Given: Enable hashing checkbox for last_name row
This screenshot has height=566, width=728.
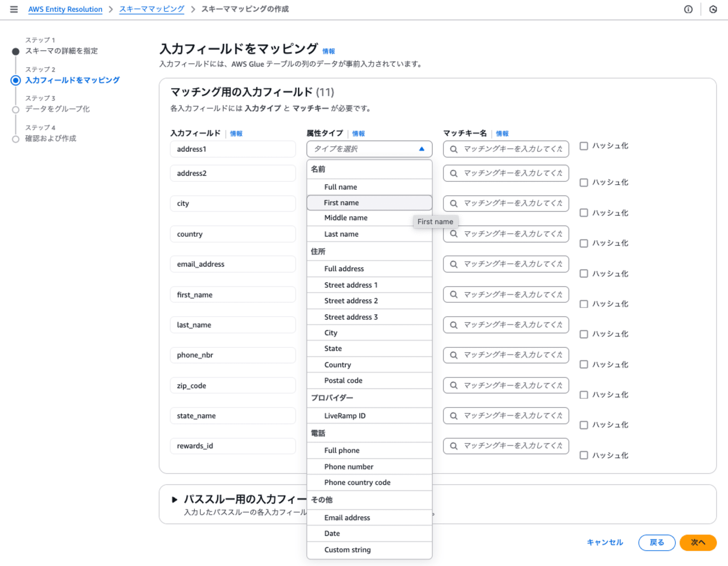Looking at the screenshot, I should tap(583, 334).
